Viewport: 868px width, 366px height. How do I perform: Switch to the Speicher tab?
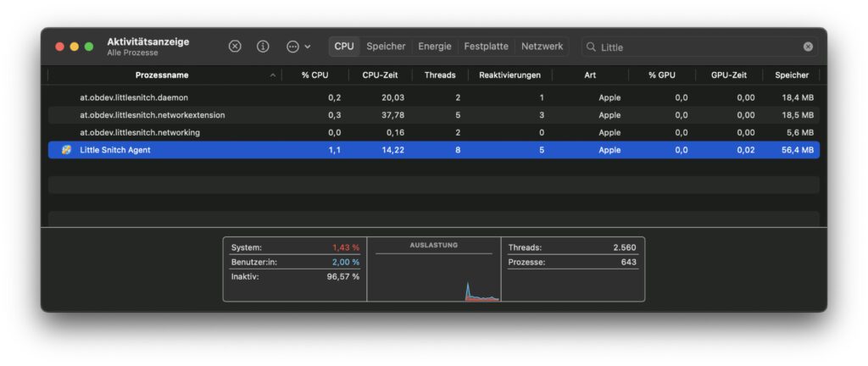click(x=386, y=47)
